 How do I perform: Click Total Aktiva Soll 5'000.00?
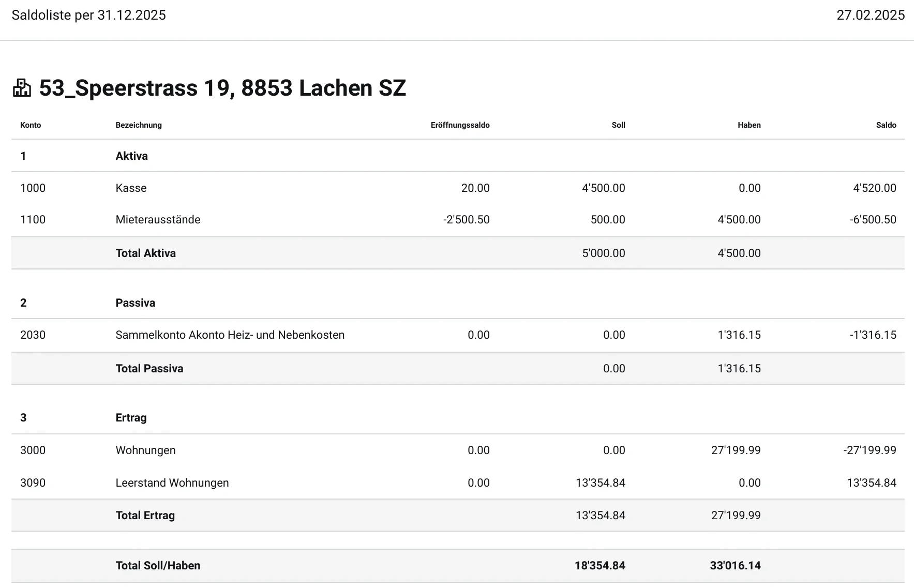(604, 253)
